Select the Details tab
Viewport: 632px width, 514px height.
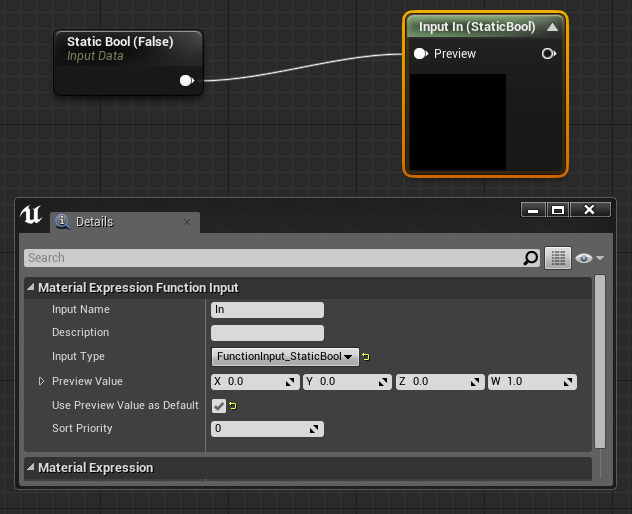tap(94, 222)
